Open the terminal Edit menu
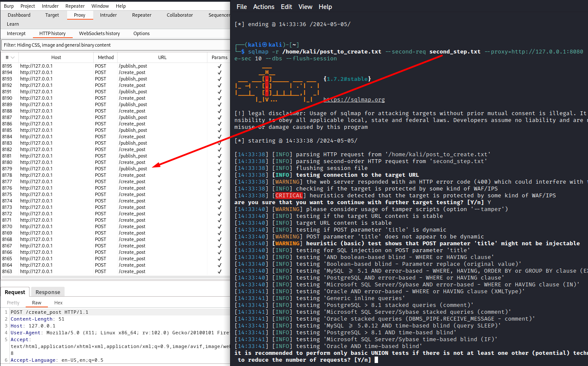The image size is (588, 366). [x=287, y=7]
